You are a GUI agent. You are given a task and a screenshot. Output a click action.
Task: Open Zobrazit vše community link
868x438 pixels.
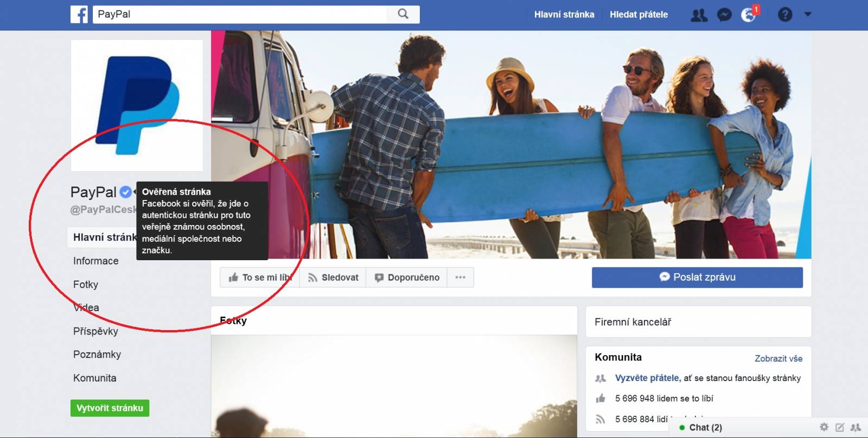(x=778, y=358)
